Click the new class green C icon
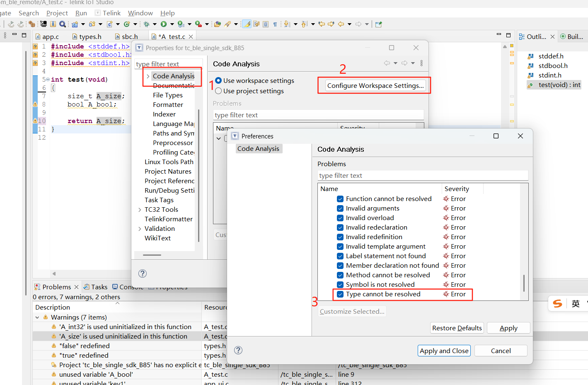Screen dimensions: 588x385 [x=127, y=24]
